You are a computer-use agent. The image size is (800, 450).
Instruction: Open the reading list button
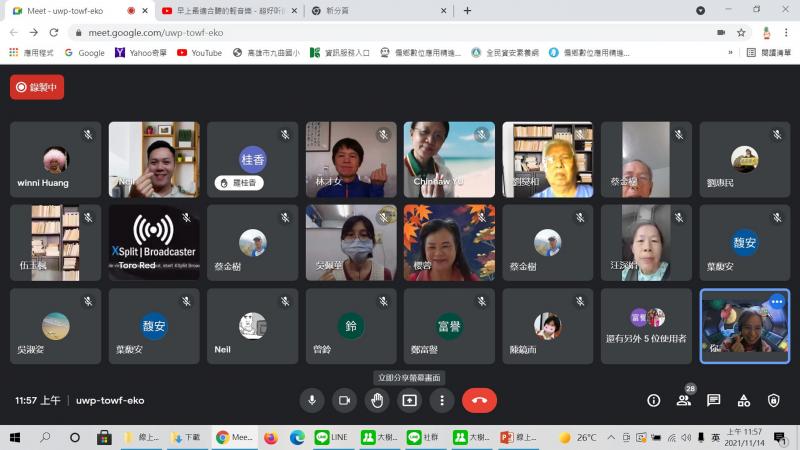coord(768,53)
